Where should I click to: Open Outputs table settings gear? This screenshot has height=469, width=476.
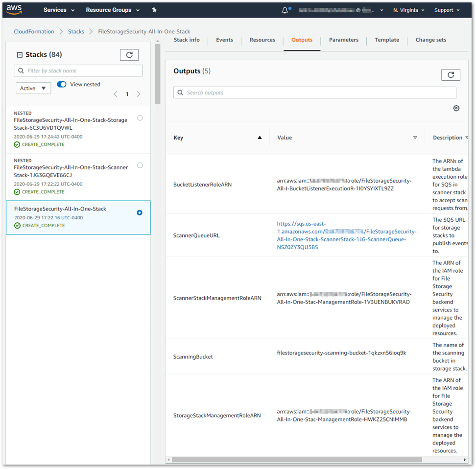(x=456, y=108)
